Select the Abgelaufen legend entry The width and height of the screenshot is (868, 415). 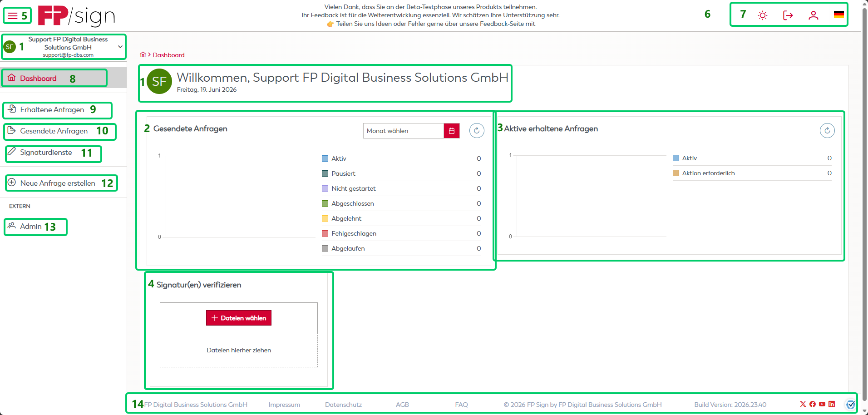(x=401, y=248)
